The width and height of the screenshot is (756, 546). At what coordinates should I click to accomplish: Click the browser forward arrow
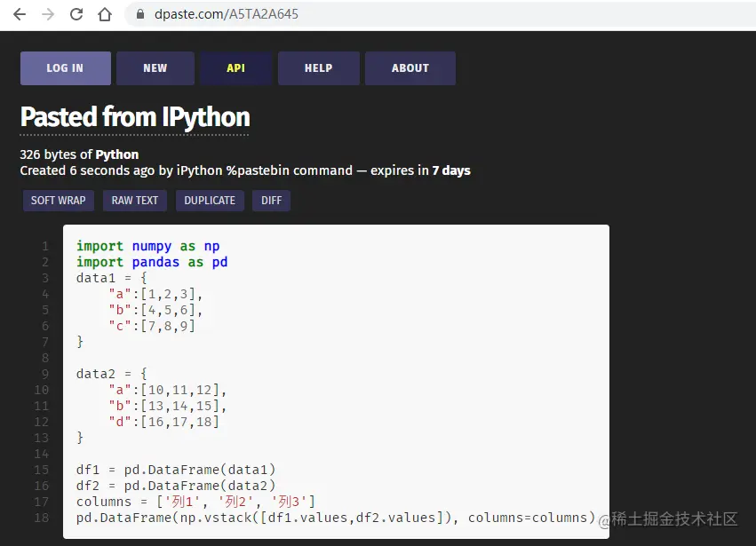[x=48, y=14]
